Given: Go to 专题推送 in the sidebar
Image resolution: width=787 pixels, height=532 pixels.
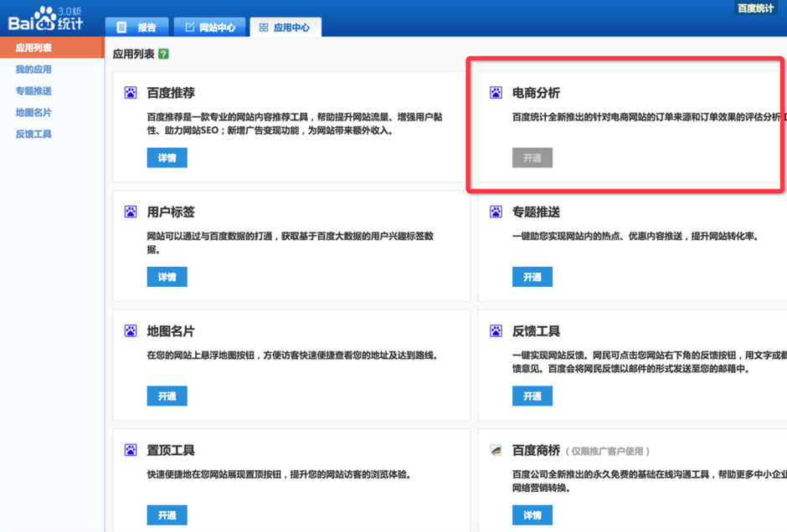Looking at the screenshot, I should 33,90.
